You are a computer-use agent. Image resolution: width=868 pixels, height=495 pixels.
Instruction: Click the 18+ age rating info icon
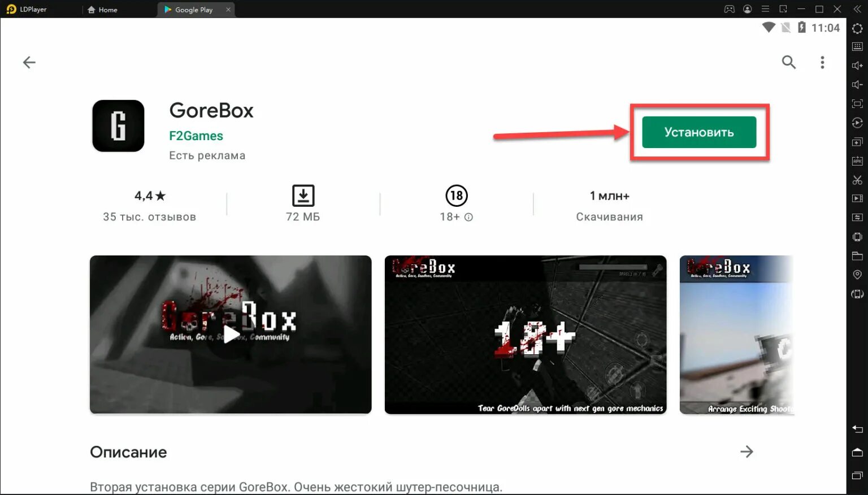(468, 217)
